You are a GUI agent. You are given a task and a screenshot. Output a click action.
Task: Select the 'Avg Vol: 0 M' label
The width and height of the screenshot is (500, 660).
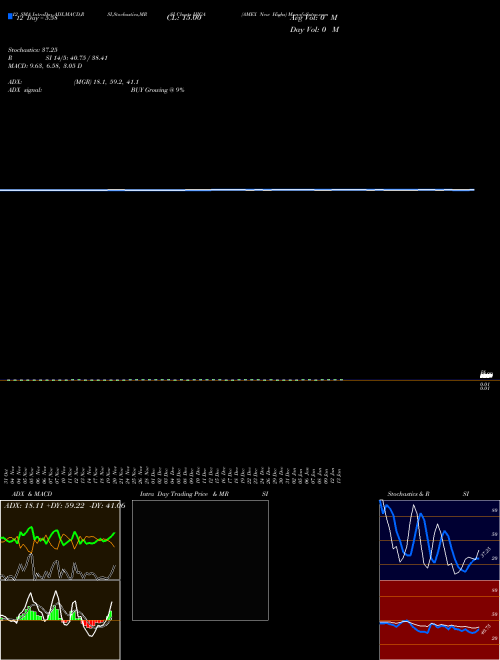[x=314, y=18]
